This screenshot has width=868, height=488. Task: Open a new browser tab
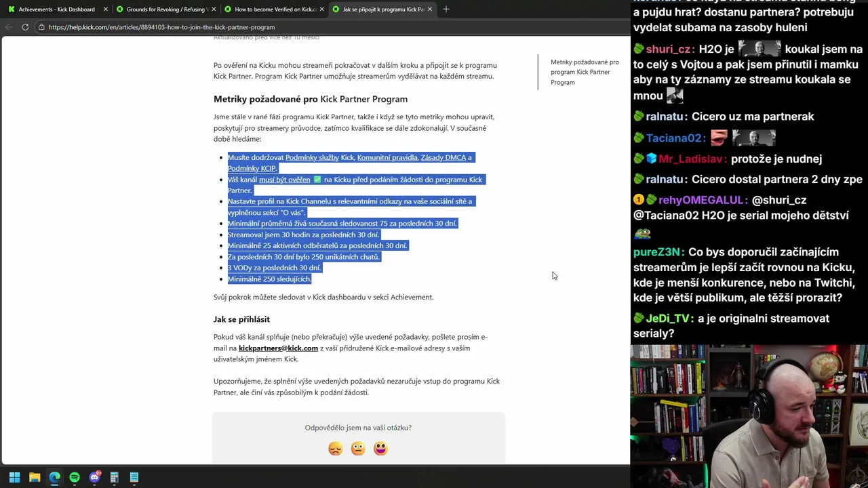tap(446, 9)
